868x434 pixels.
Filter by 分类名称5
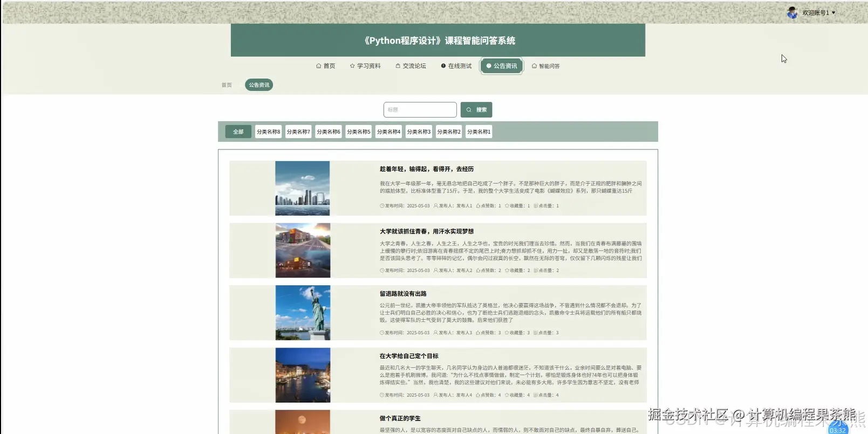pyautogui.click(x=359, y=132)
